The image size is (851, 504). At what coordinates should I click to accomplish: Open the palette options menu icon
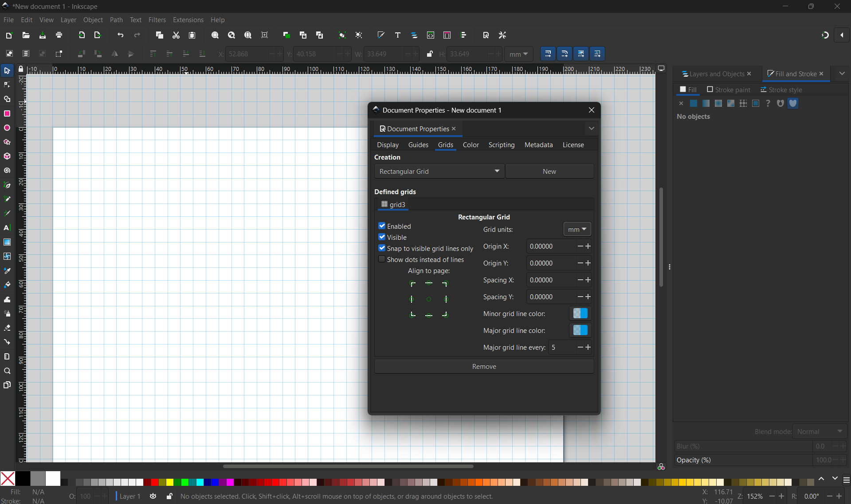pos(846,481)
